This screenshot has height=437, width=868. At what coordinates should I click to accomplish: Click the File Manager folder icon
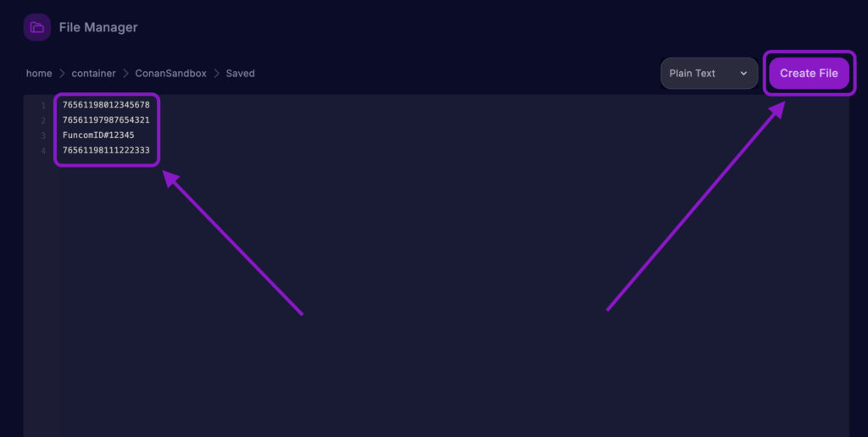point(37,27)
